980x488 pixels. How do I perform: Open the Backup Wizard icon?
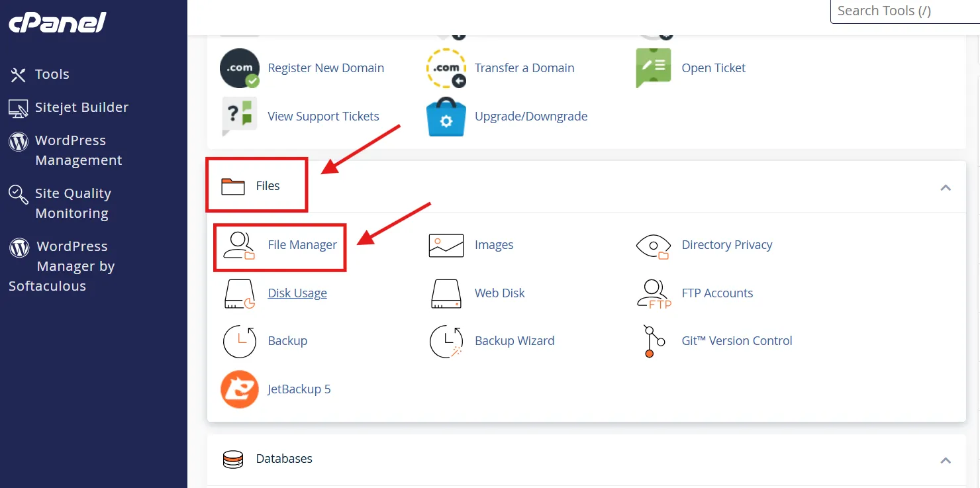[446, 341]
